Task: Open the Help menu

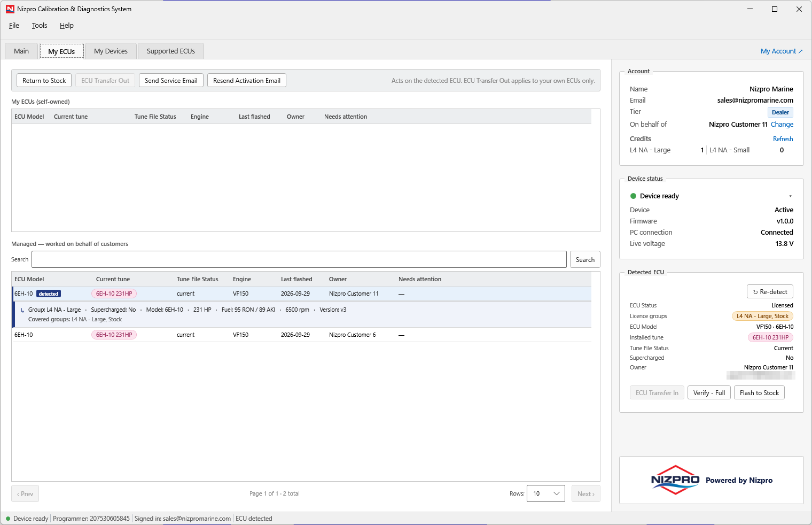Action: tap(67, 26)
